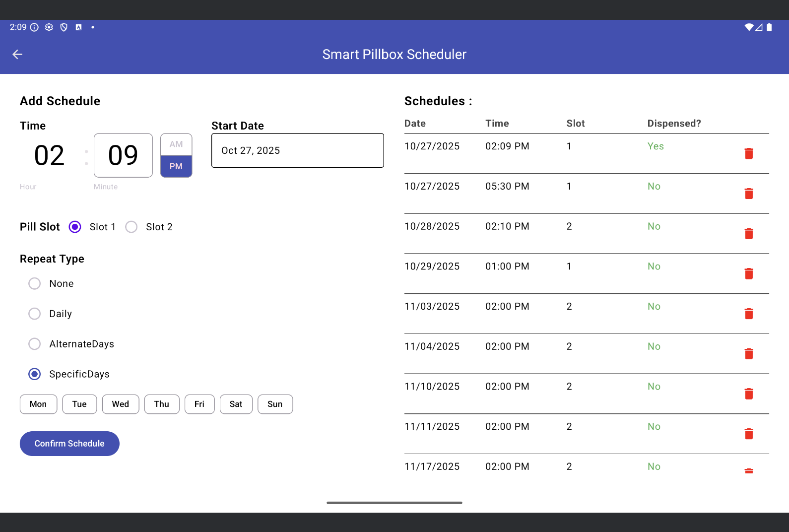
Task: Delete the 11/03/2025 schedule entry
Action: pos(749,314)
